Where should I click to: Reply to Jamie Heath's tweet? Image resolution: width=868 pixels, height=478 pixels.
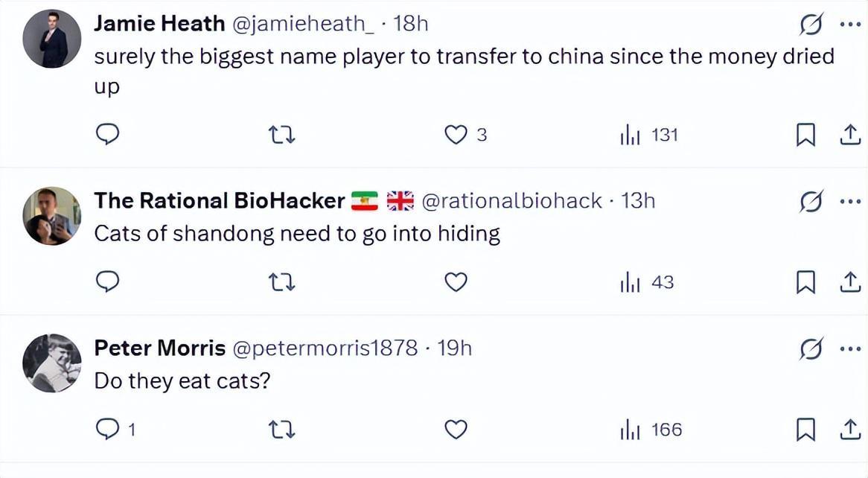[x=108, y=135]
